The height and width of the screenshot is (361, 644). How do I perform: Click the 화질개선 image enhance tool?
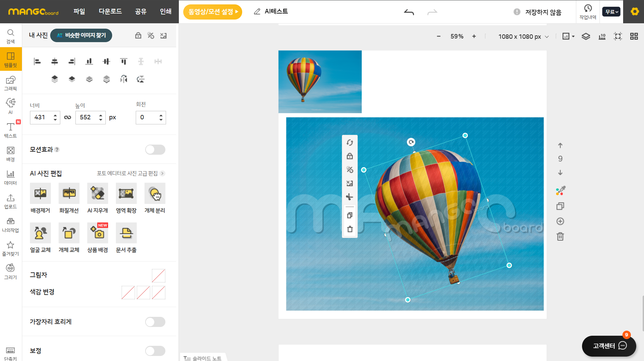[x=69, y=198]
